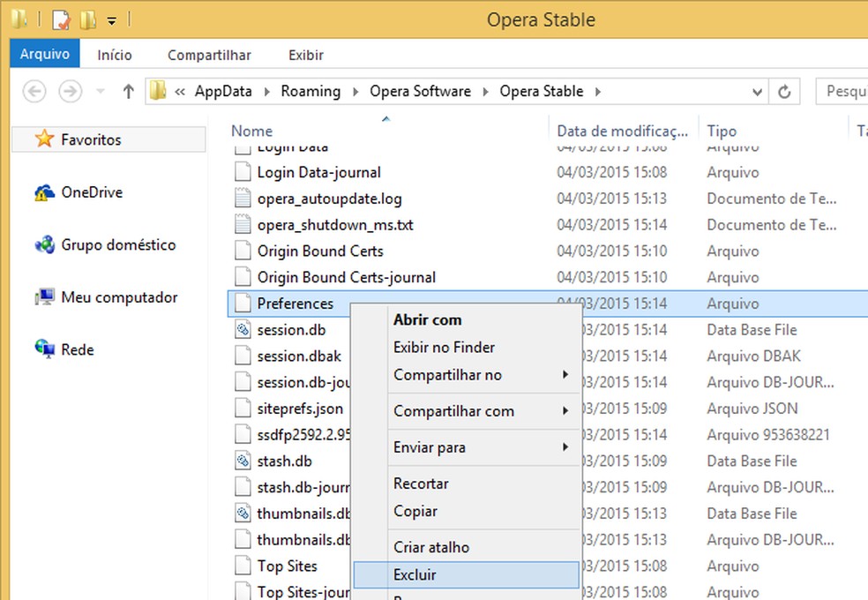Sort files by the Nome column header

pyautogui.click(x=251, y=131)
